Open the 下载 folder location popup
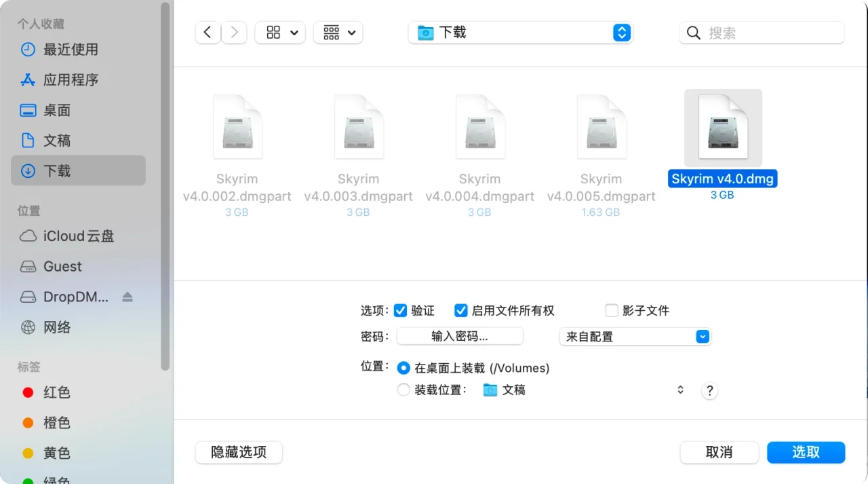868x484 pixels. pos(520,33)
